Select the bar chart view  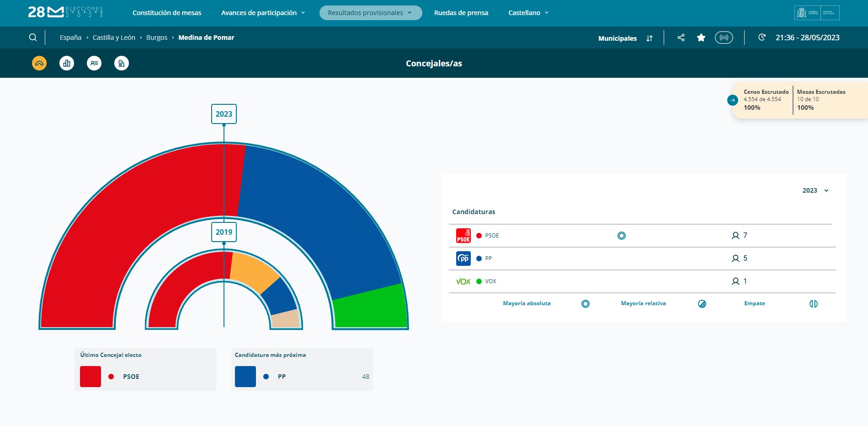coord(67,63)
